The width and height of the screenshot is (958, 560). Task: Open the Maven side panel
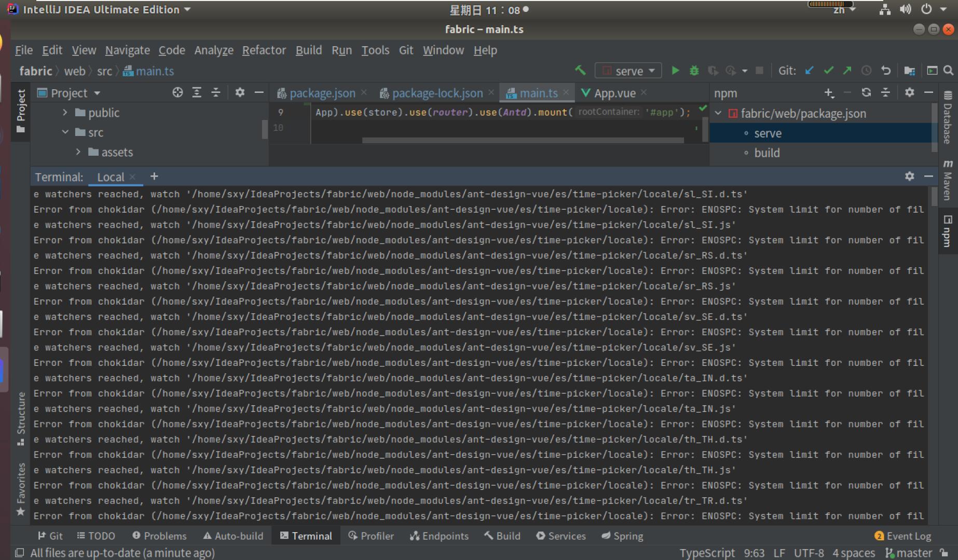click(948, 180)
